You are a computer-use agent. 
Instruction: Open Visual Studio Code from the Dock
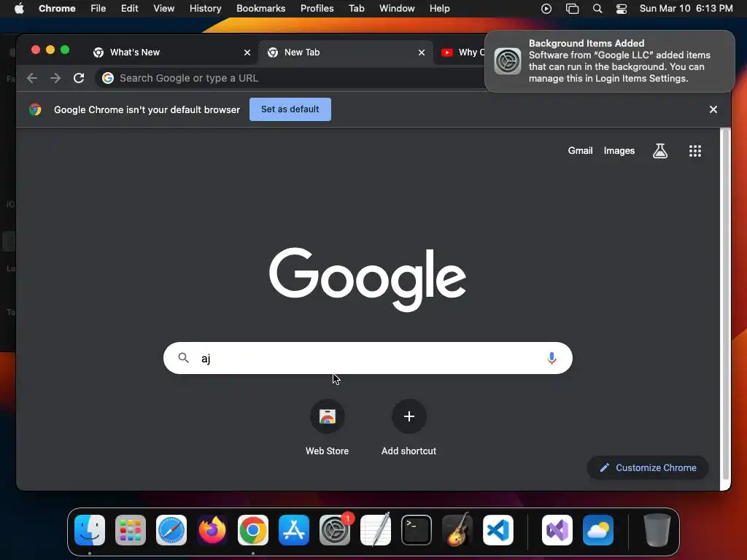click(x=498, y=530)
